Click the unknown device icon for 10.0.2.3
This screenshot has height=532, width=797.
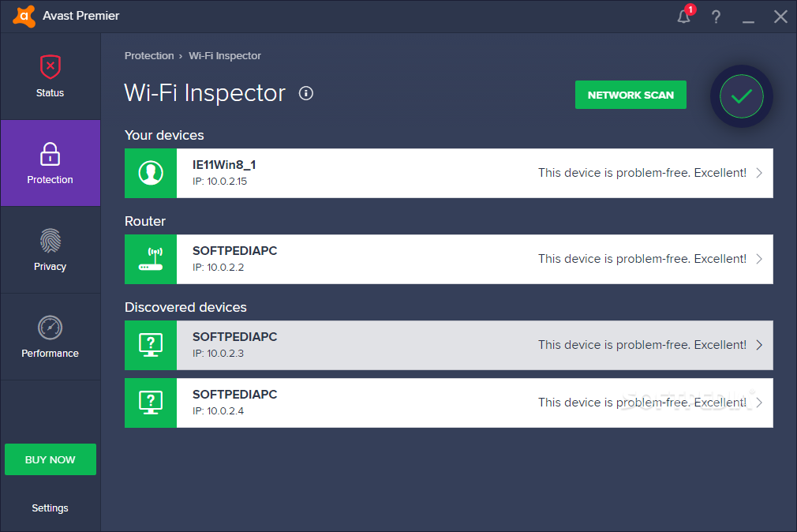coord(151,345)
